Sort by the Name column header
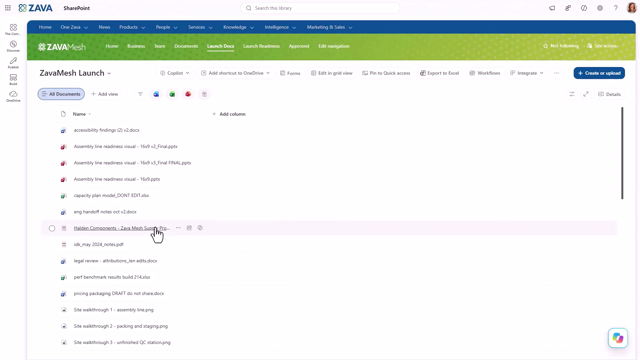 point(82,114)
